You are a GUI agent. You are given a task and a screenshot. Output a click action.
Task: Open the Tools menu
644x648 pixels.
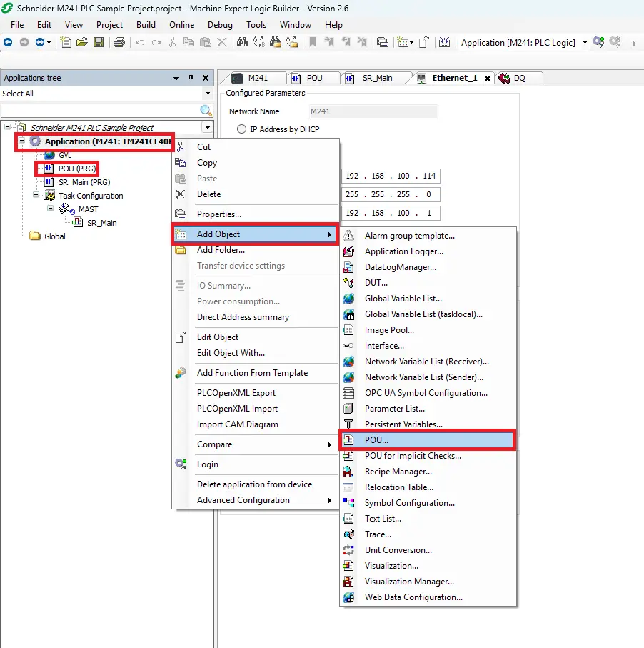(x=256, y=25)
